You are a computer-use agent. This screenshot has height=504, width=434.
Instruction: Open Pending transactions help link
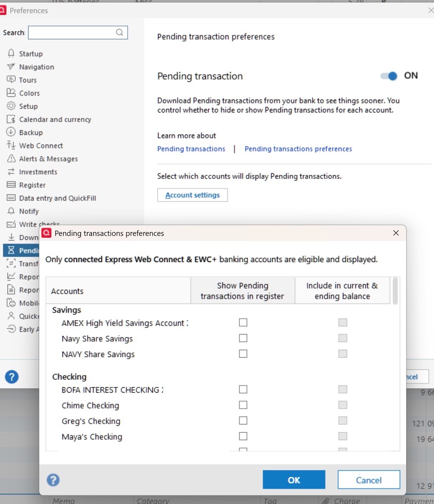191,149
